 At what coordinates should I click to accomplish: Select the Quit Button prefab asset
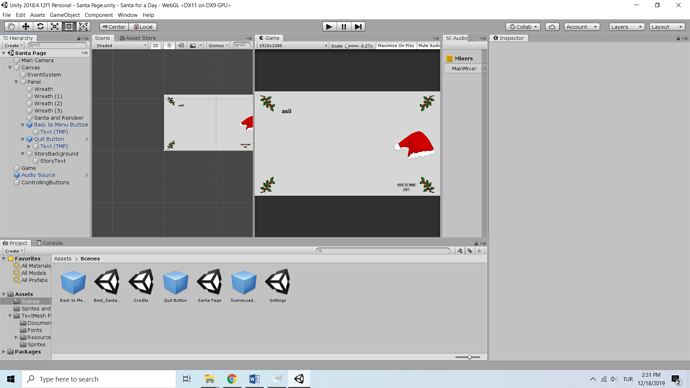175,286
